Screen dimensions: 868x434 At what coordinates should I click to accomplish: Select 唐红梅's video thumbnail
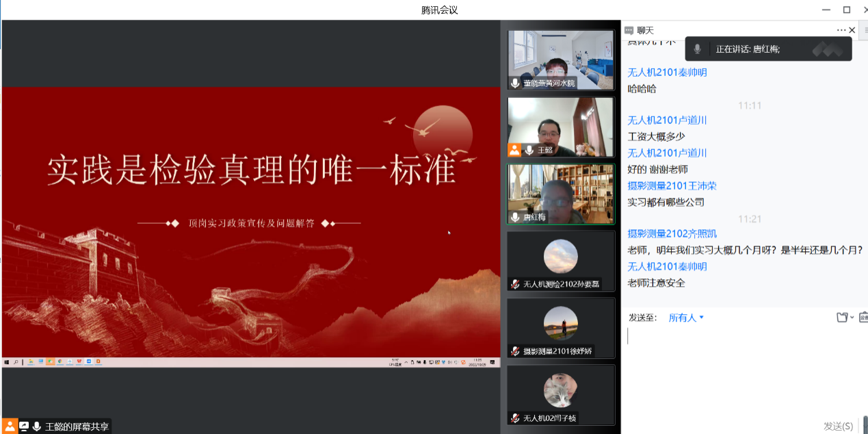pos(560,194)
